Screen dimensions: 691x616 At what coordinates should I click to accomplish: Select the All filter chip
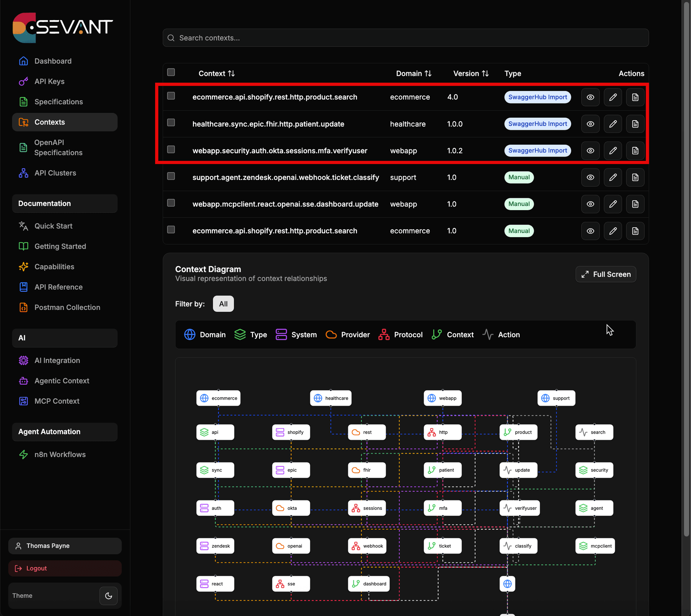(x=223, y=304)
